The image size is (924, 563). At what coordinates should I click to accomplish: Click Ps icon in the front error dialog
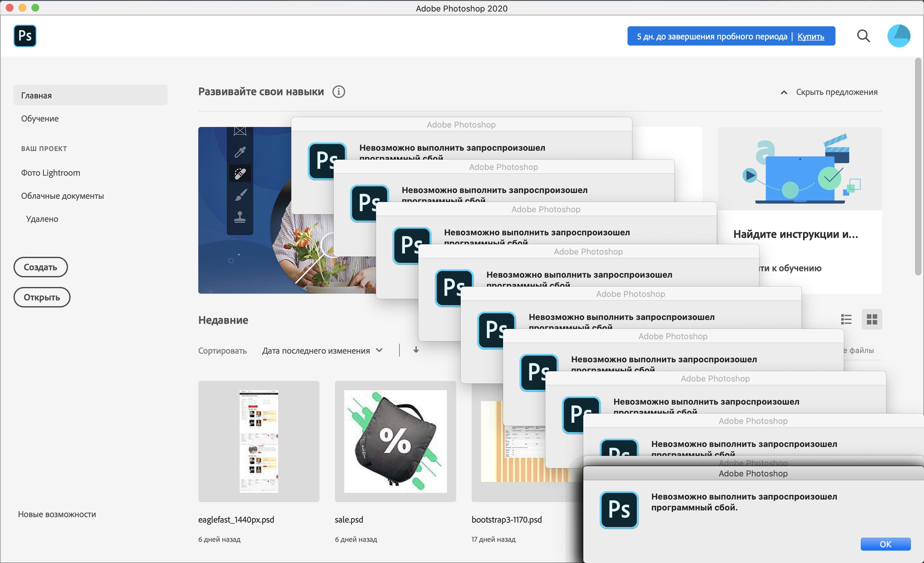[x=619, y=510]
